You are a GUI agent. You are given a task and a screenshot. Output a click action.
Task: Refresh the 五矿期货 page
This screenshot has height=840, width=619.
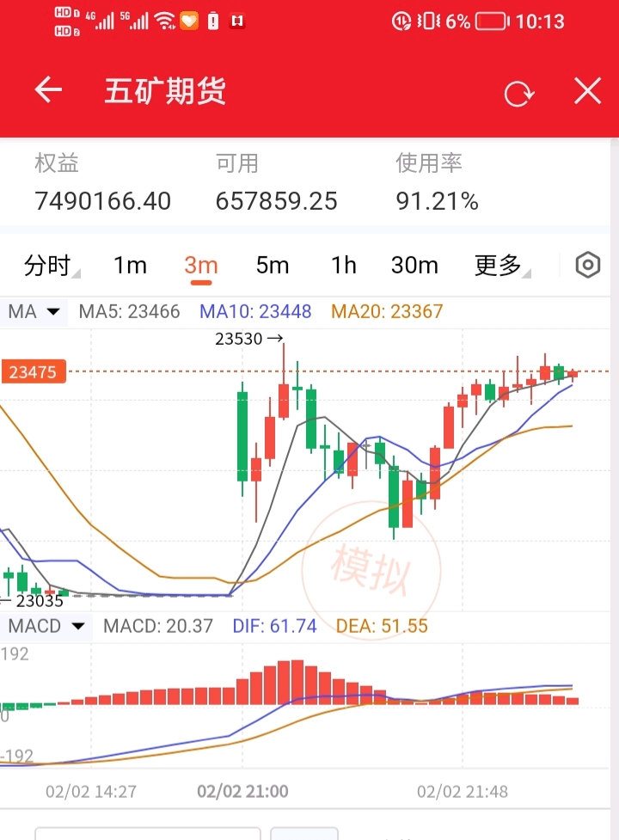[519, 94]
